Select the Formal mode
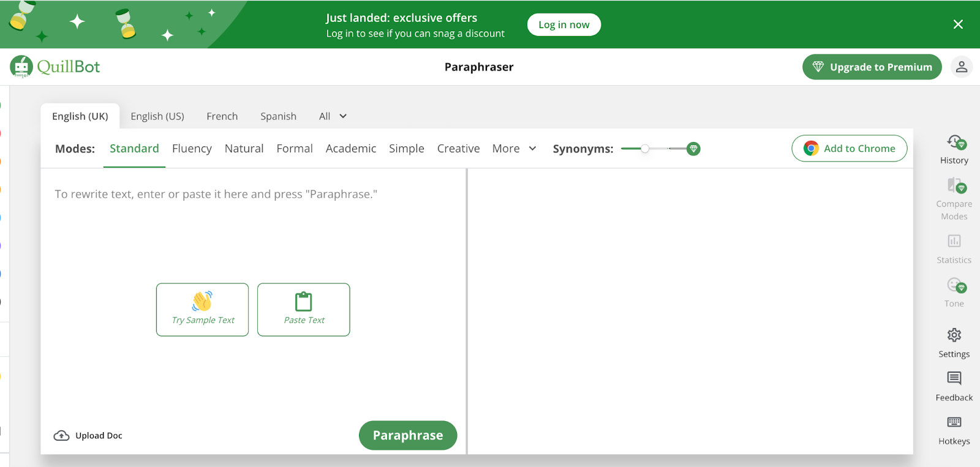980x467 pixels. click(295, 149)
